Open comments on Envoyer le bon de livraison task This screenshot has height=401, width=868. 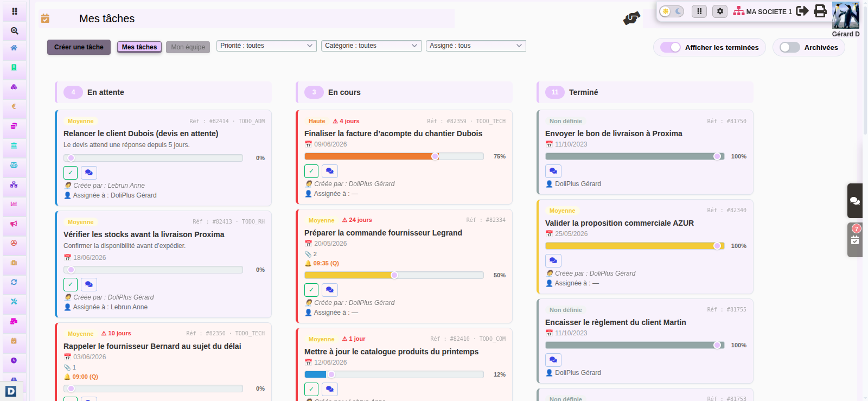coord(553,171)
